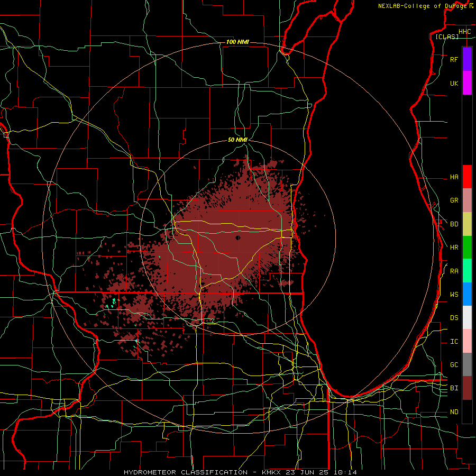
Task: Click the DS white legend swatch
Action: click(467, 317)
